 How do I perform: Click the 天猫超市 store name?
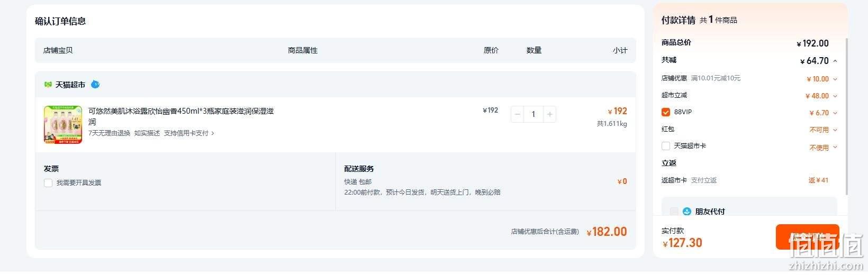(x=70, y=85)
